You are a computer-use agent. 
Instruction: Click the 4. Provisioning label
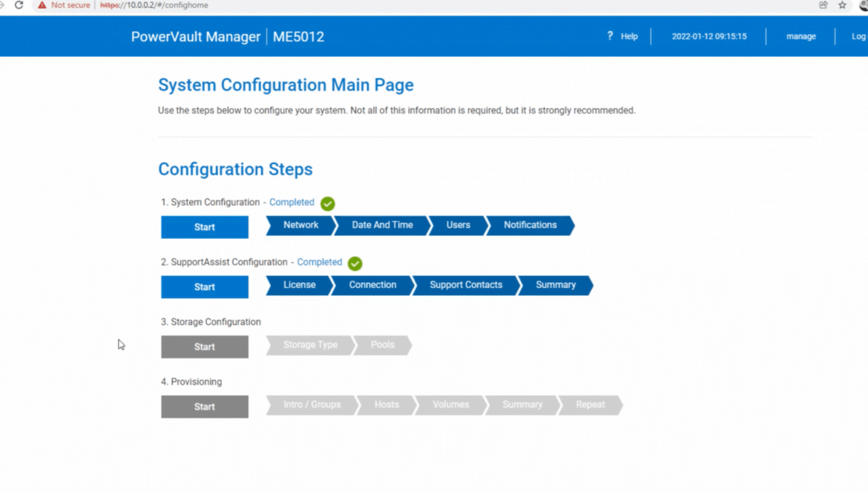(x=191, y=382)
